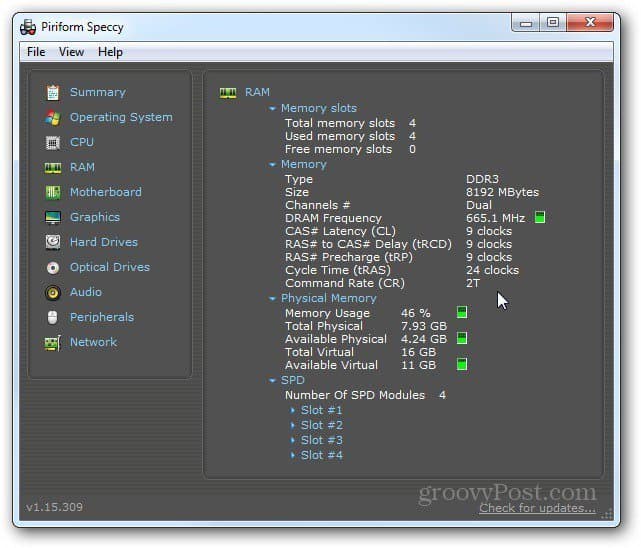
Task: Open the Audio section
Action: point(86,292)
